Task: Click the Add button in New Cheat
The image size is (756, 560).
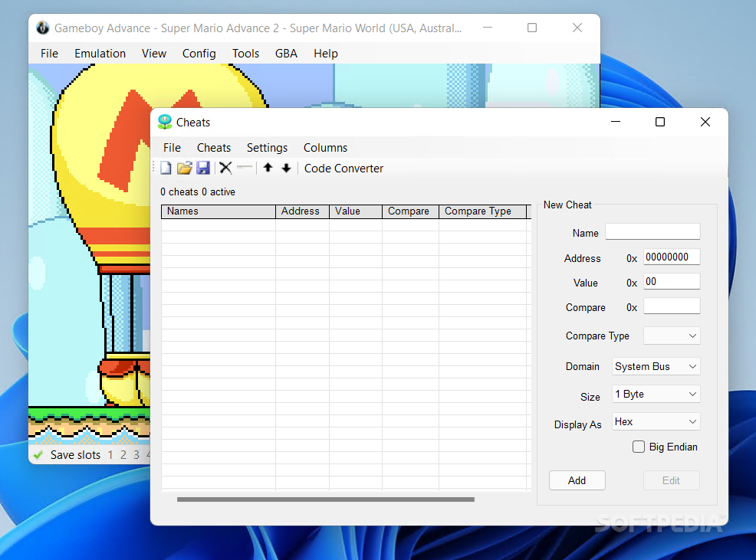Action: point(577,480)
